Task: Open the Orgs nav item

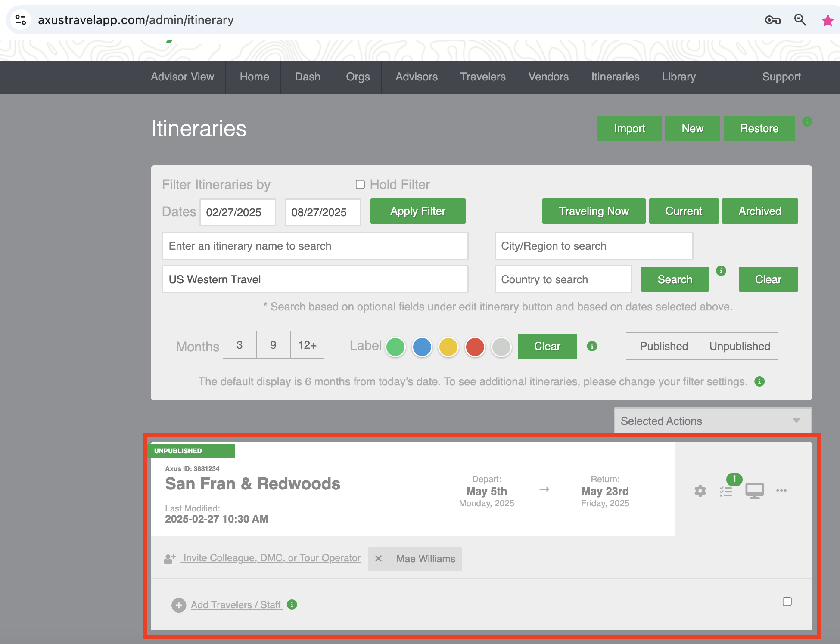Action: pyautogui.click(x=358, y=77)
